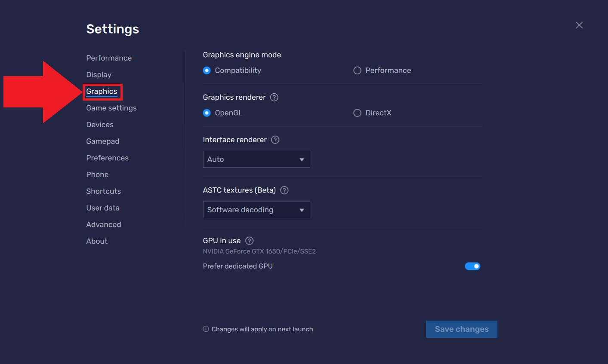View the About section
The image size is (608, 364).
click(96, 241)
